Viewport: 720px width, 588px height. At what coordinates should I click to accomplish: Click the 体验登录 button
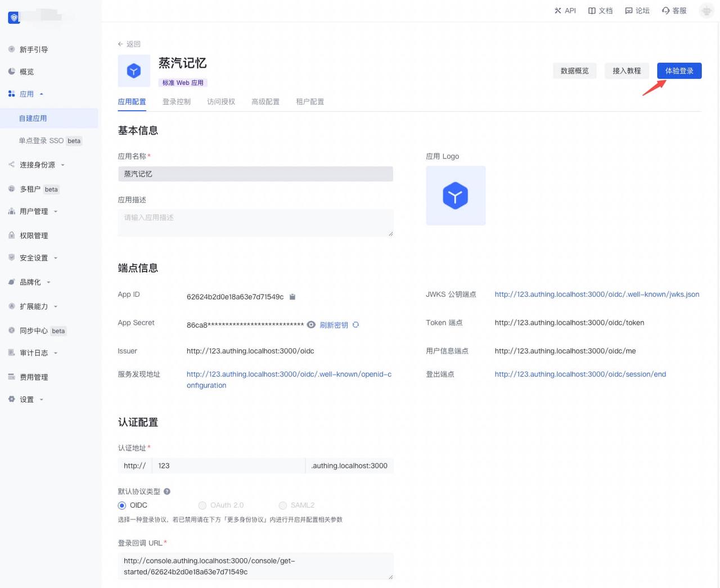click(679, 71)
